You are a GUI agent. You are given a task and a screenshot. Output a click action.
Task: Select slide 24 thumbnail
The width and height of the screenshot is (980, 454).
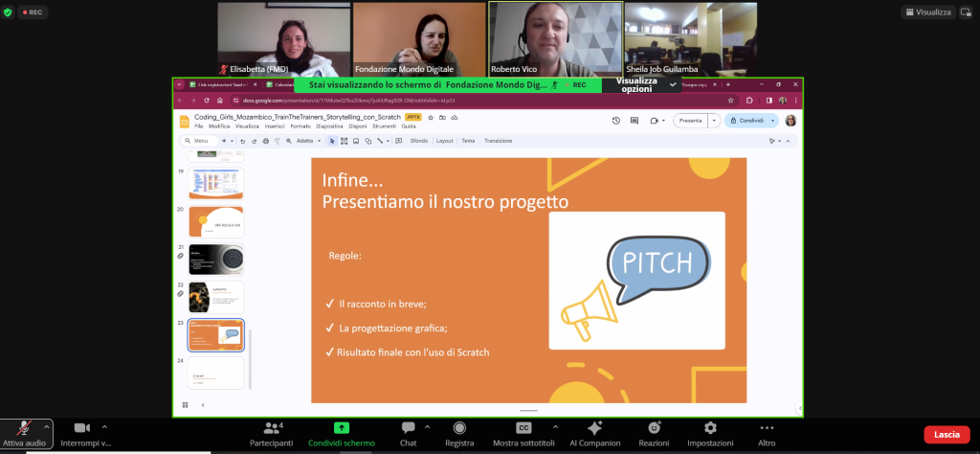[216, 373]
